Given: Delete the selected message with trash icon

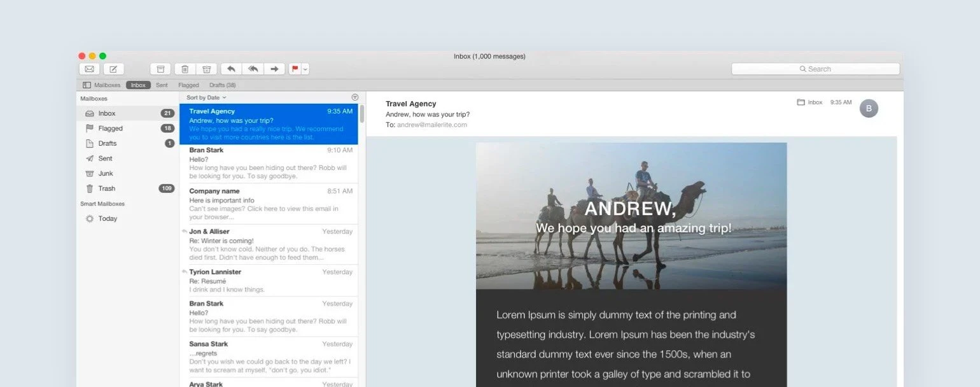Looking at the screenshot, I should coord(185,69).
